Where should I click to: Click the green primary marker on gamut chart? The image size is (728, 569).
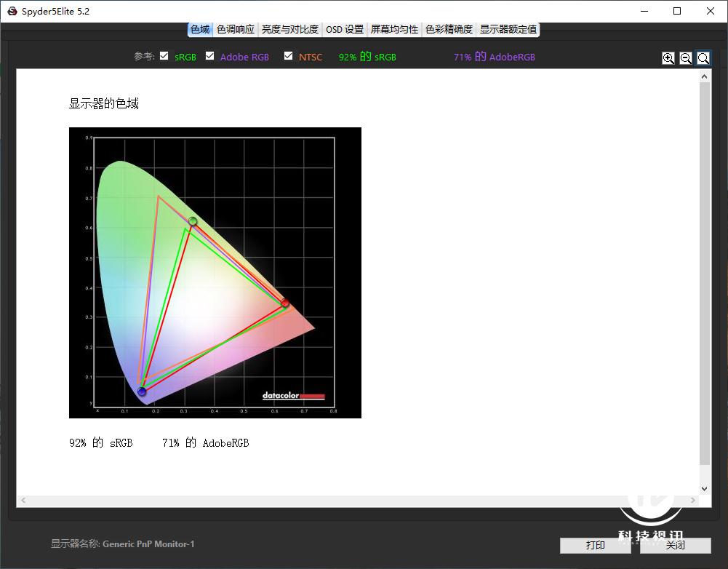(x=193, y=221)
